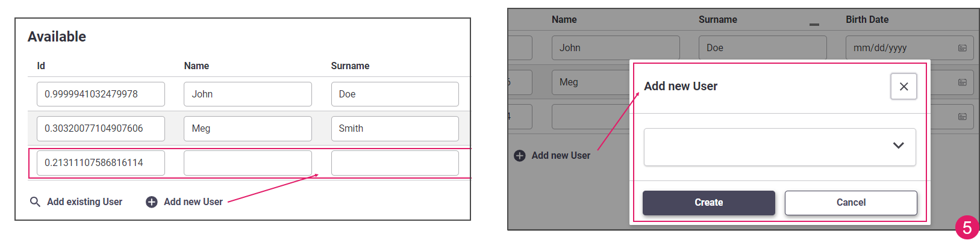The height and width of the screenshot is (243, 980).
Task: Click the Add new User link in Available panel
Action: pos(193,202)
